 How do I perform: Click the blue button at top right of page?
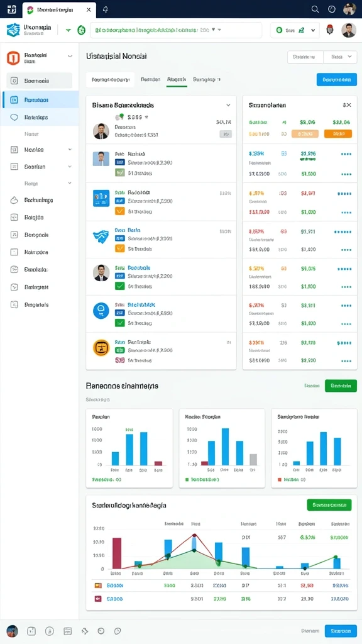(337, 80)
